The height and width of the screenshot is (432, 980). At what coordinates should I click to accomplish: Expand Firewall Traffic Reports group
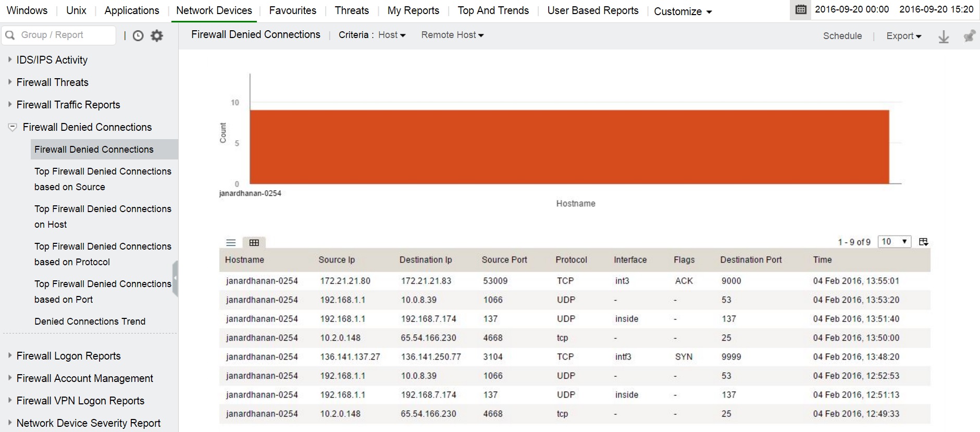[x=10, y=105]
